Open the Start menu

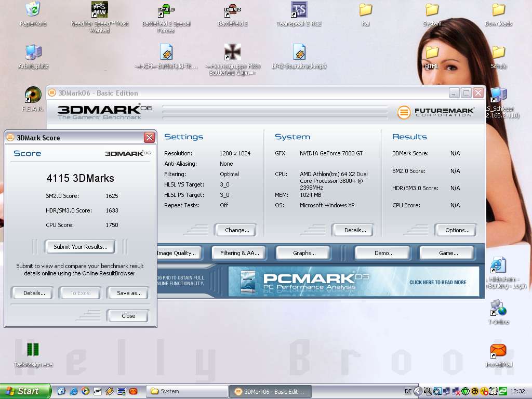[x=25, y=391]
